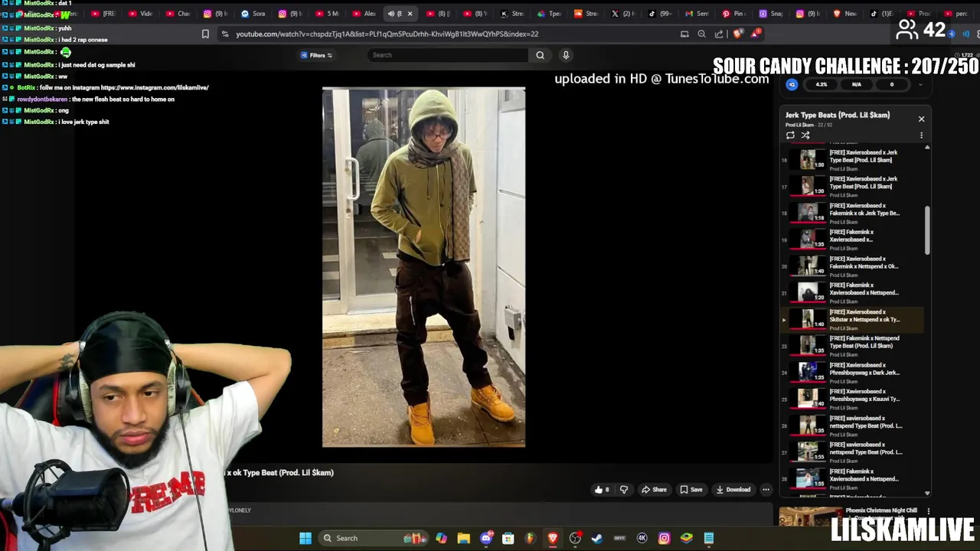Image resolution: width=980 pixels, height=551 pixels.
Task: Click the playlist panel scrollbar thumb
Action: [x=927, y=230]
